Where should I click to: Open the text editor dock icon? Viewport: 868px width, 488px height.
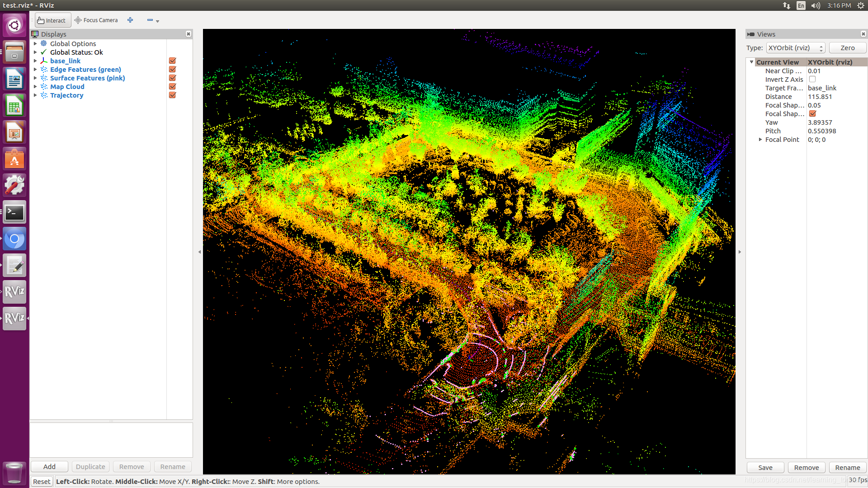(14, 265)
